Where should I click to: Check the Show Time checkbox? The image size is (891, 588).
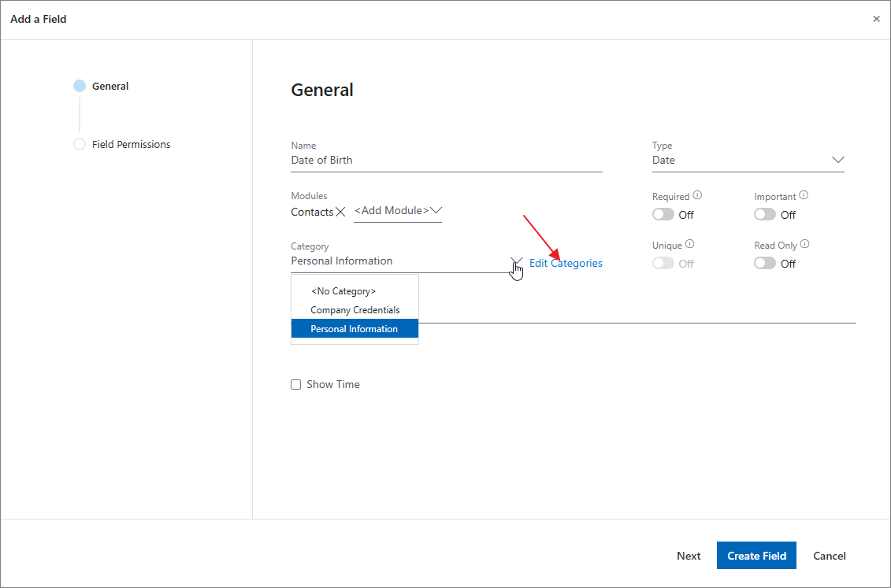[296, 385]
